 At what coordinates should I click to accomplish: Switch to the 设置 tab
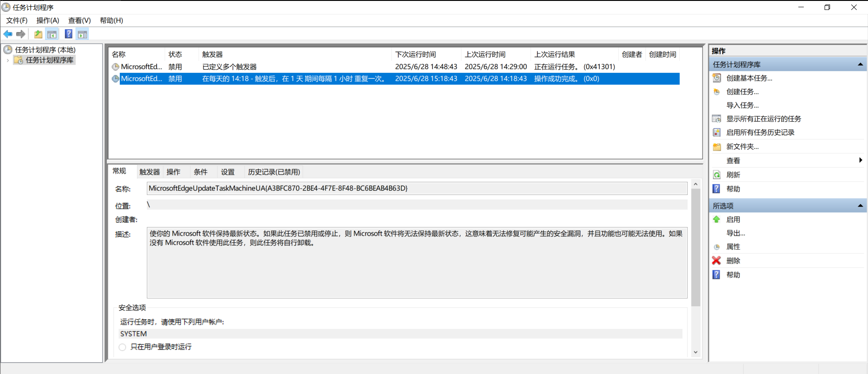228,172
